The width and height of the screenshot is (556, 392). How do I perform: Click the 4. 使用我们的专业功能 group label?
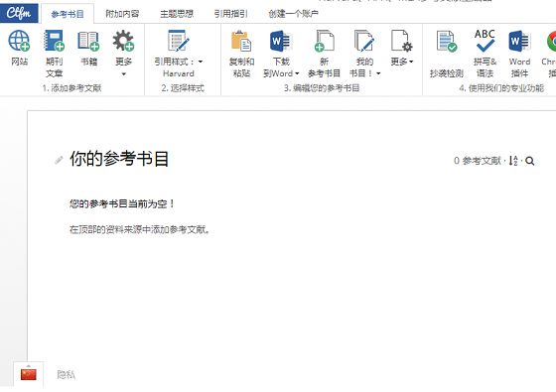(x=501, y=88)
